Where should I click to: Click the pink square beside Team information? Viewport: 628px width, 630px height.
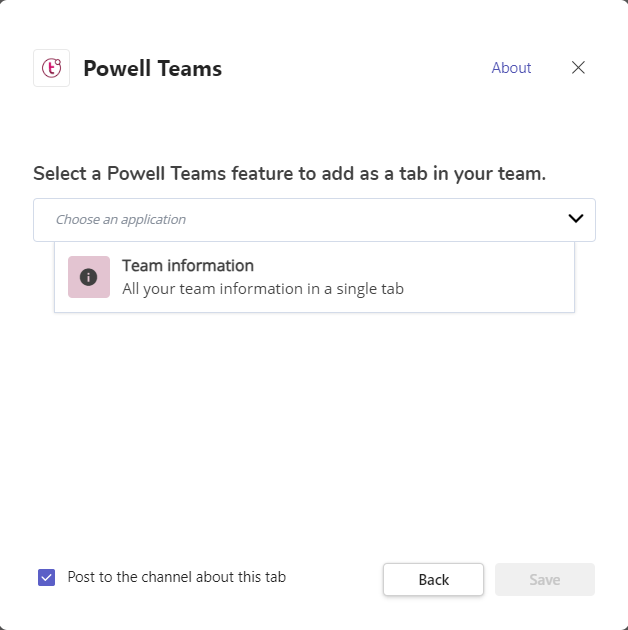[x=89, y=277]
